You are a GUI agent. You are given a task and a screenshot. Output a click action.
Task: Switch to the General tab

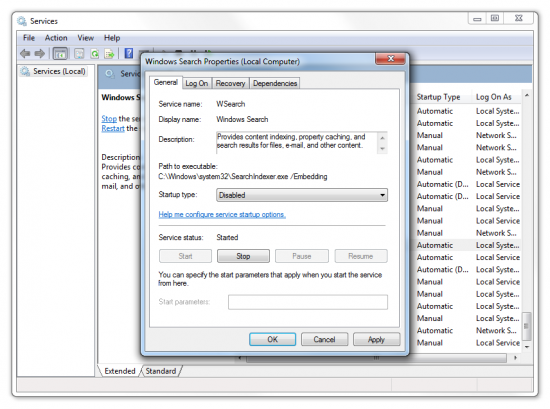point(166,82)
